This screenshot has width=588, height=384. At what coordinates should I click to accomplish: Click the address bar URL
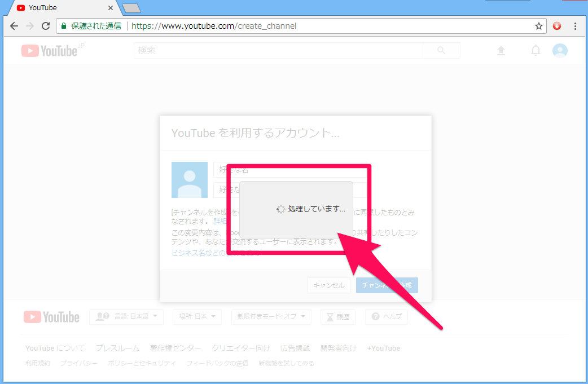[x=214, y=26]
